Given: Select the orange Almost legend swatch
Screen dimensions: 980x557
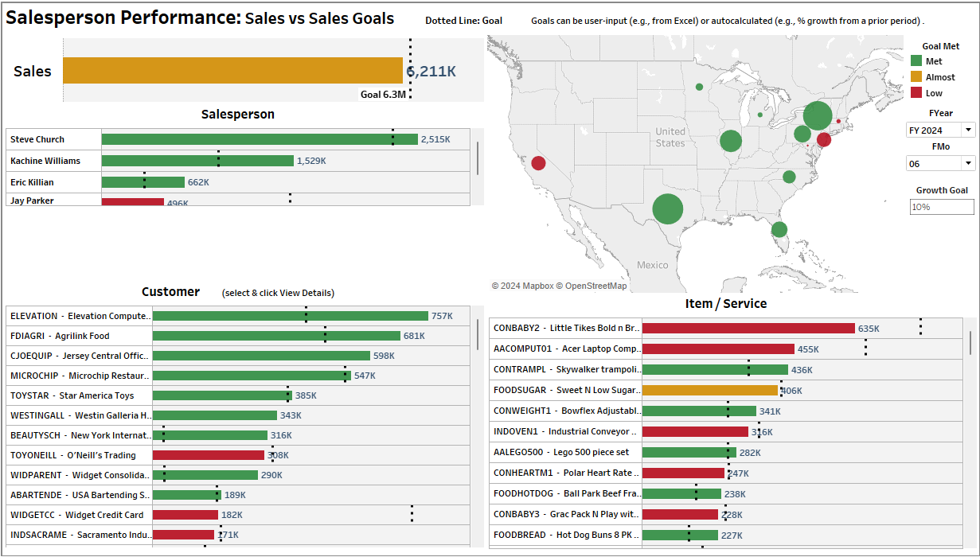Looking at the screenshot, I should pos(916,77).
